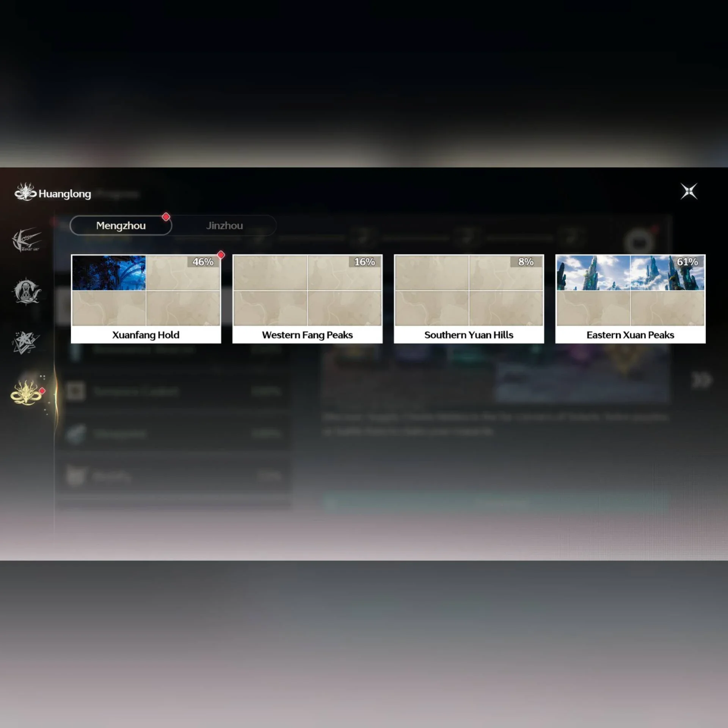Click the blue night thumbnail in Xuanfang Hold
The width and height of the screenshot is (728, 728).
[109, 273]
